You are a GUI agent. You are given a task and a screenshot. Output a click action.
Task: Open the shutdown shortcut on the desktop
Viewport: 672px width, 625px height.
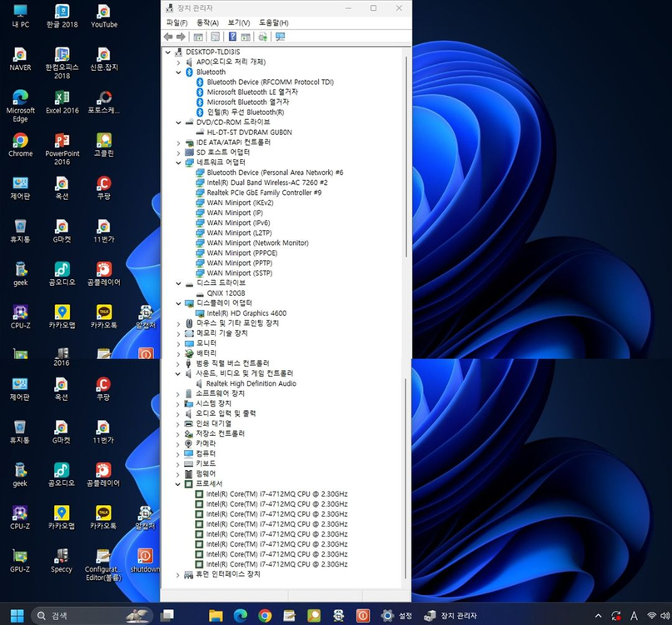click(144, 557)
